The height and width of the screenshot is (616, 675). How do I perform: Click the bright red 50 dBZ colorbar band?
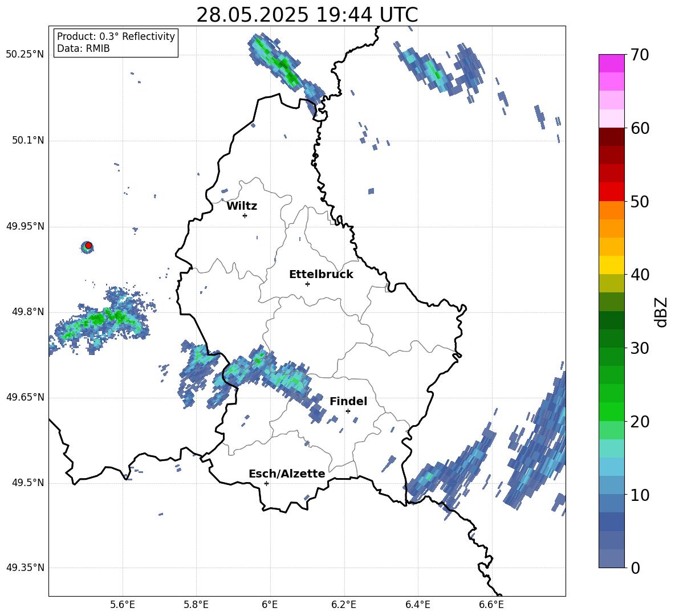611,192
